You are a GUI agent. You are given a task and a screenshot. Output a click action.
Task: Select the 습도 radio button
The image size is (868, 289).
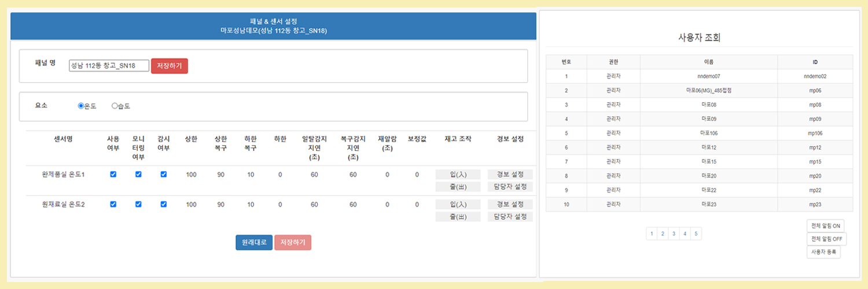[115, 106]
